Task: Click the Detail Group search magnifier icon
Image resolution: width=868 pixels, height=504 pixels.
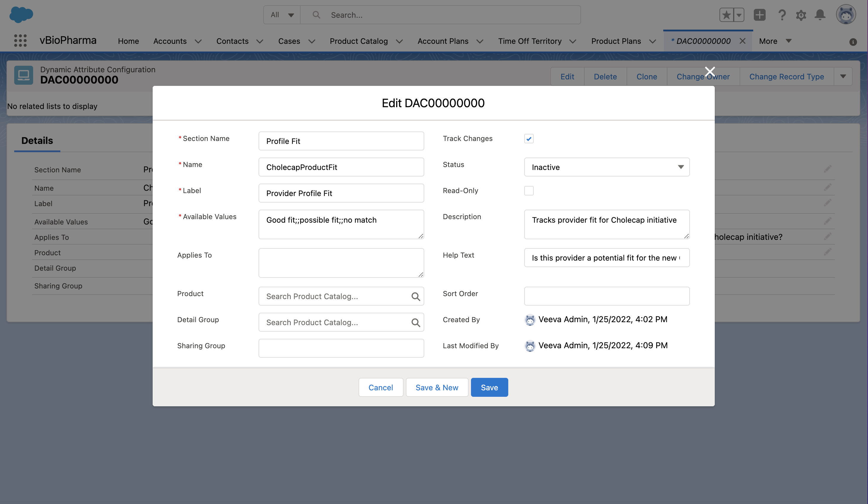Action: pos(415,323)
